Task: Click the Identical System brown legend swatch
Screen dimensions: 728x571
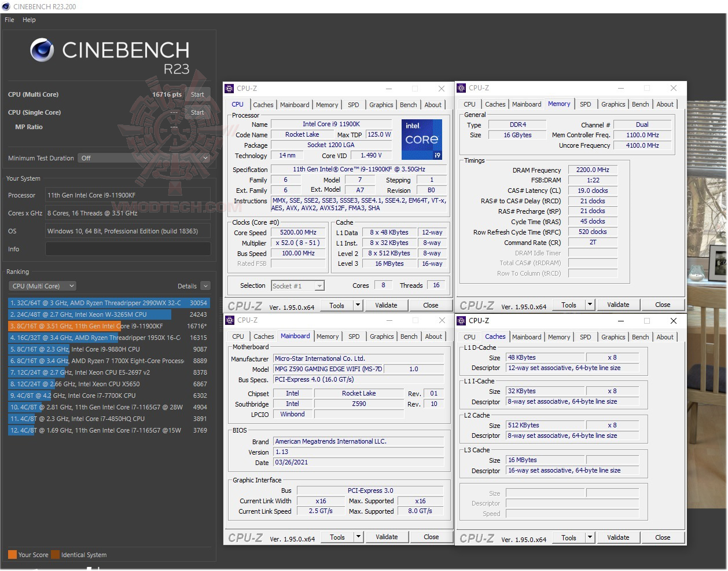Action: click(55, 554)
